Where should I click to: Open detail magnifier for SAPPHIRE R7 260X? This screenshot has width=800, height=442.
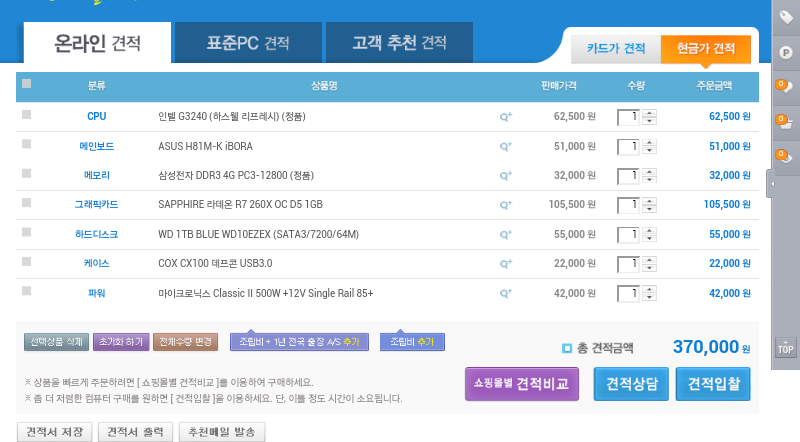506,205
